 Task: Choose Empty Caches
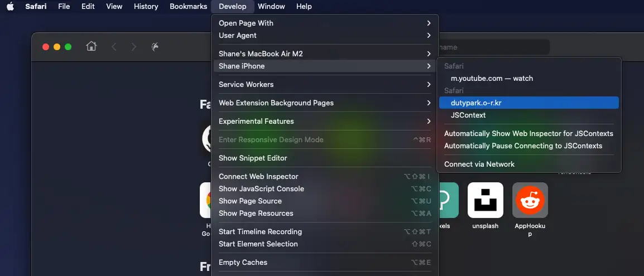coord(324,263)
